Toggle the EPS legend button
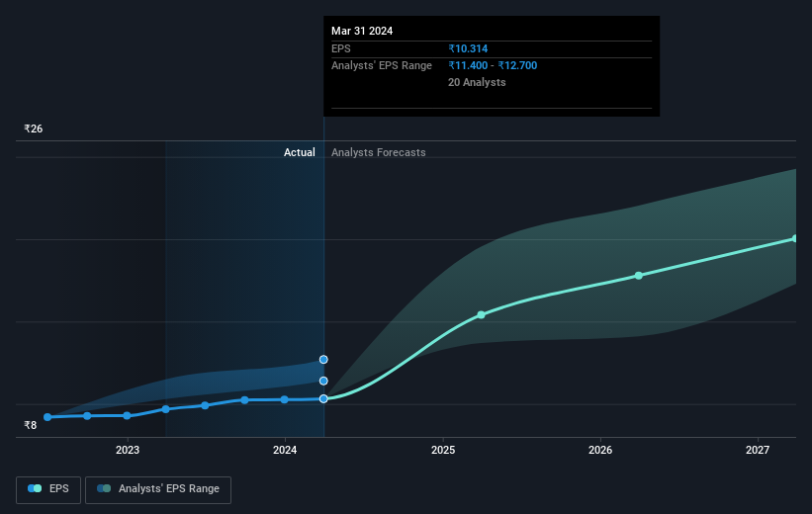 48,489
